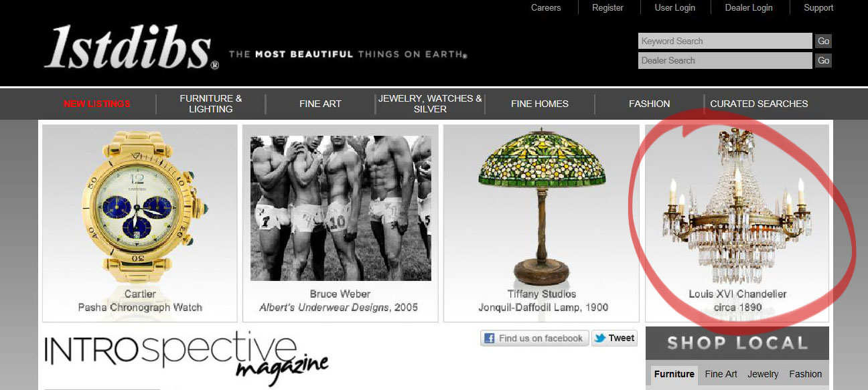Open Curated Searches menu

759,104
